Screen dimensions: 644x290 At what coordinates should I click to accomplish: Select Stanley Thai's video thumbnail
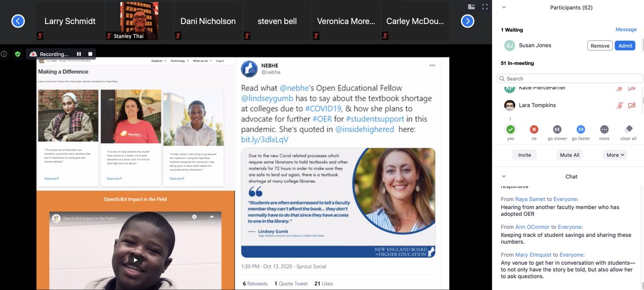pyautogui.click(x=139, y=21)
